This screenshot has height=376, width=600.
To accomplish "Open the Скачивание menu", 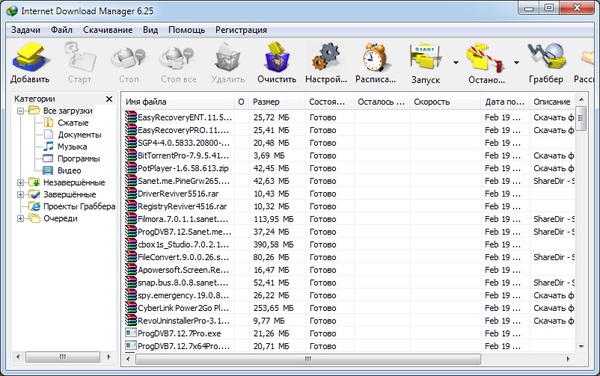I will [108, 30].
